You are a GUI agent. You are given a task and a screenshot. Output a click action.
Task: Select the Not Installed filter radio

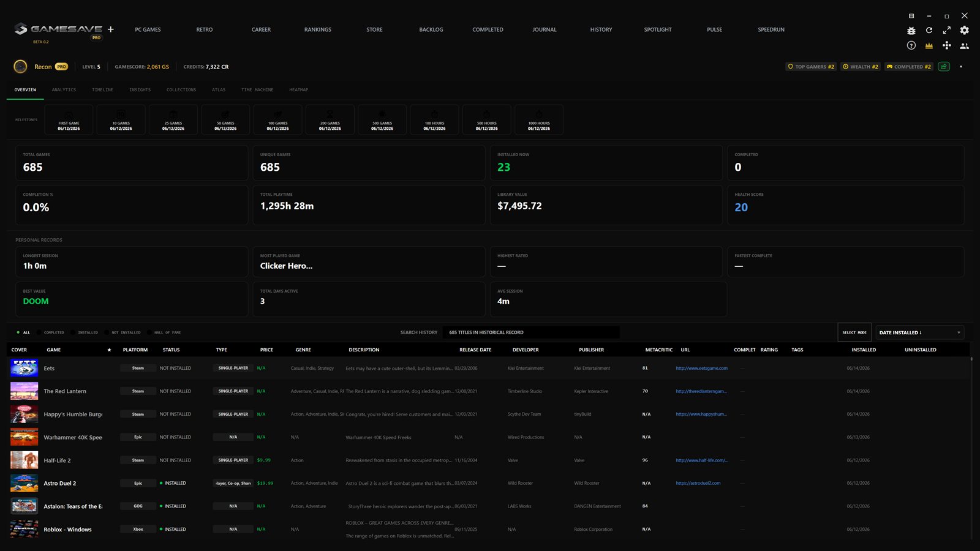[x=123, y=332]
